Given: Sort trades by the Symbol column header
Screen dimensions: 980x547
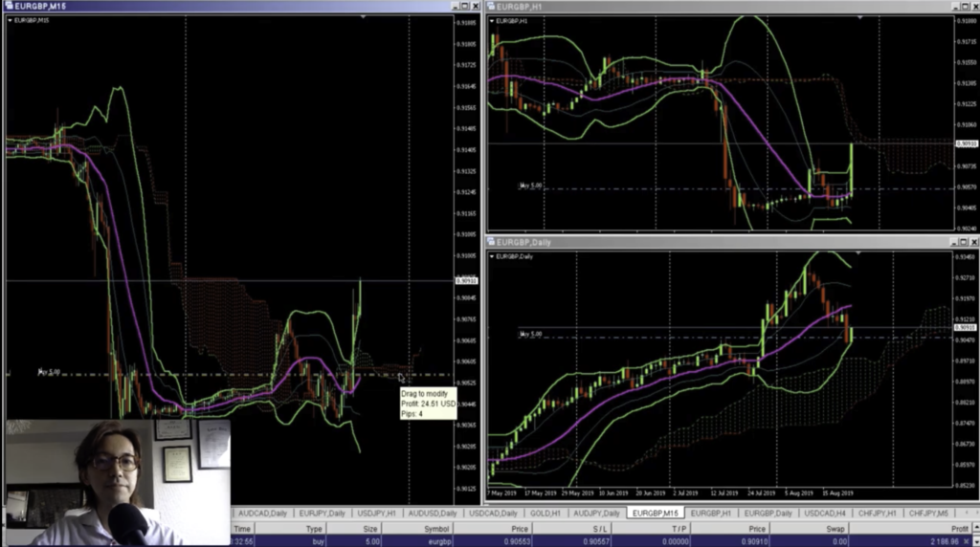Looking at the screenshot, I should pos(416,529).
